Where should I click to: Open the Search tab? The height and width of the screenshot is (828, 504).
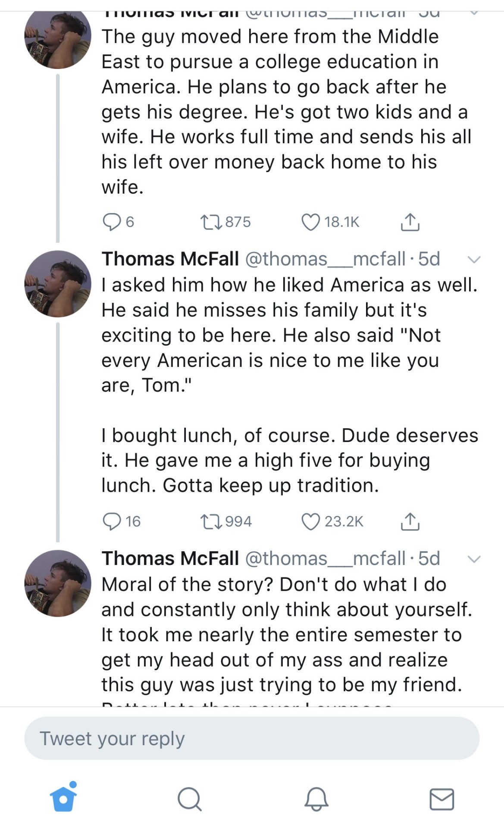[189, 799]
